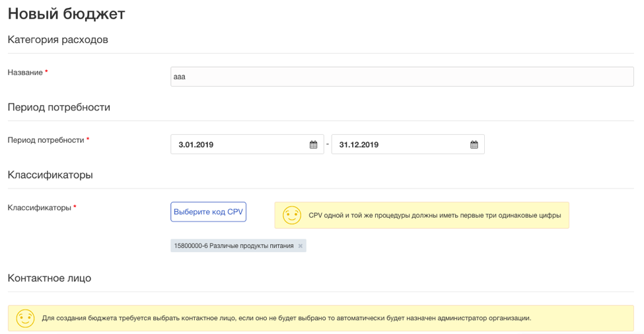Click the smiley icon in contact person notice

click(x=25, y=318)
